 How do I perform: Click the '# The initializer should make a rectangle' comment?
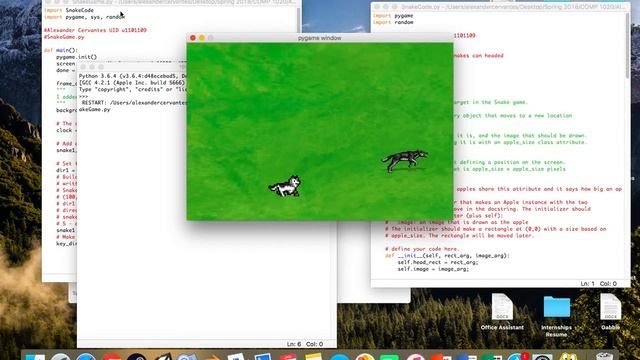tap(496, 229)
